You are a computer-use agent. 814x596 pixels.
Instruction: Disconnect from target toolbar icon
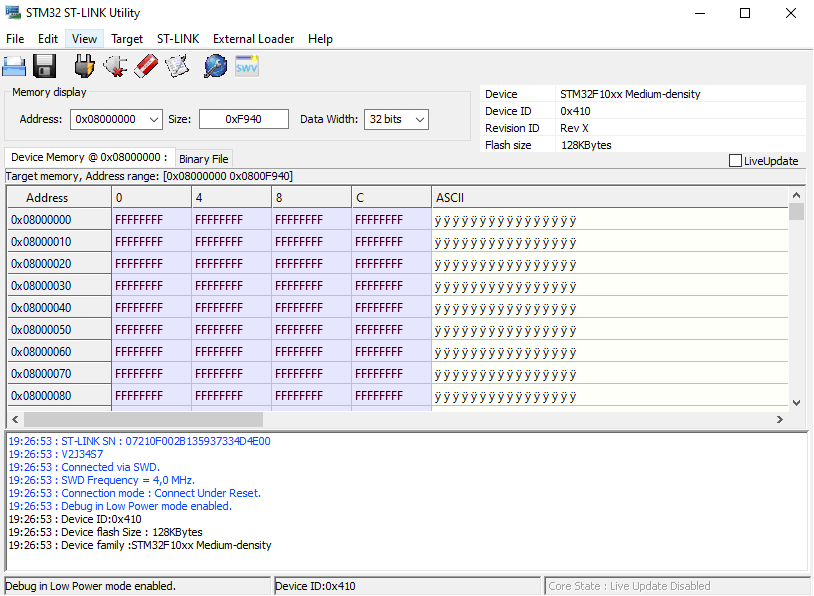pyautogui.click(x=115, y=66)
